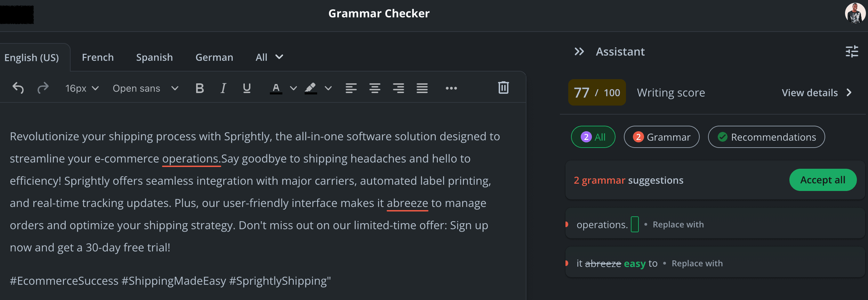Toggle the Grammar suggestions filter
Image resolution: width=868 pixels, height=300 pixels.
661,137
